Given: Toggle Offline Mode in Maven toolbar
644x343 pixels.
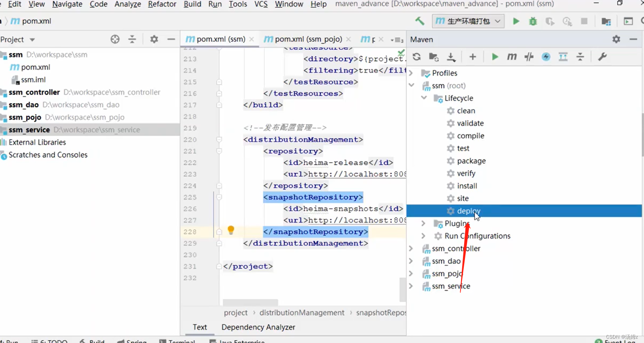Looking at the screenshot, I should 529,57.
